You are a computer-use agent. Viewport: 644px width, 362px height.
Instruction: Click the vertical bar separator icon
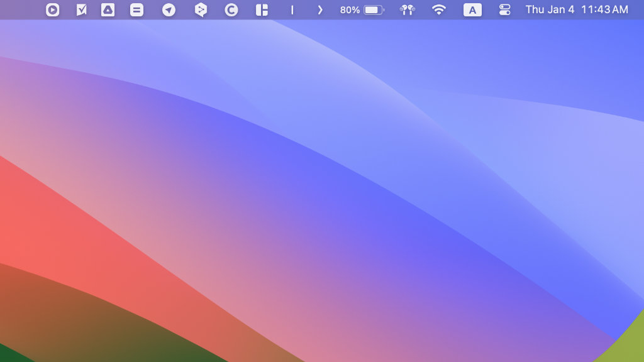[292, 10]
